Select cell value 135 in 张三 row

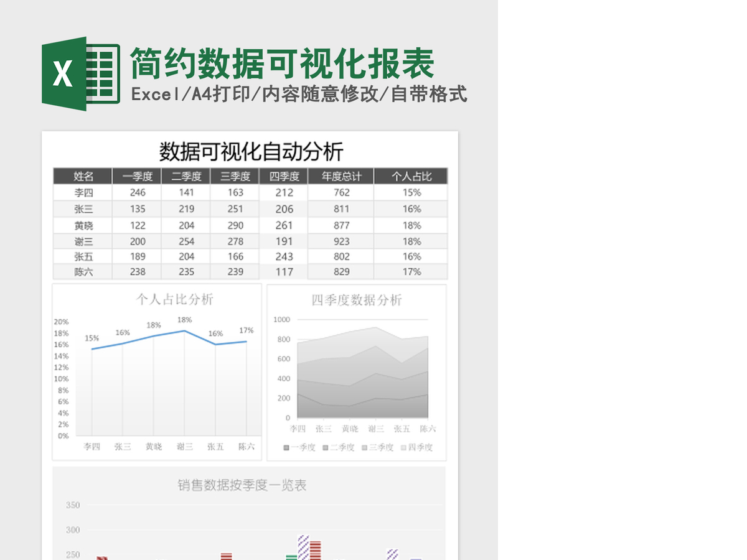pyautogui.click(x=138, y=209)
